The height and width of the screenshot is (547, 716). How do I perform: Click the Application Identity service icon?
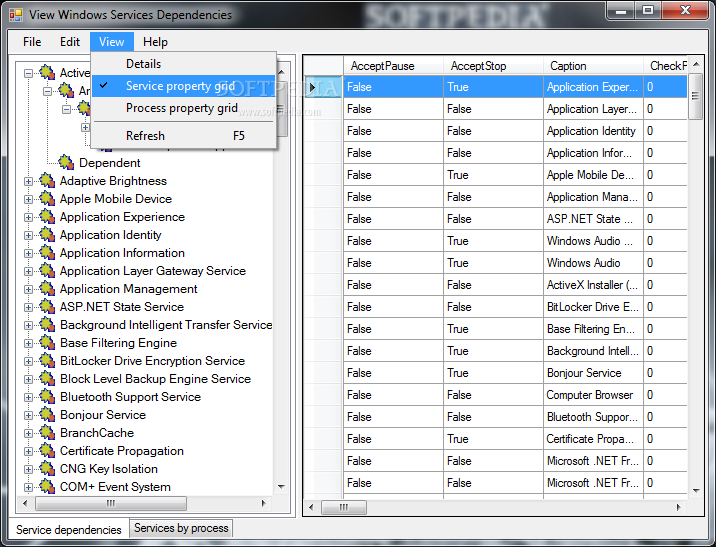point(47,234)
